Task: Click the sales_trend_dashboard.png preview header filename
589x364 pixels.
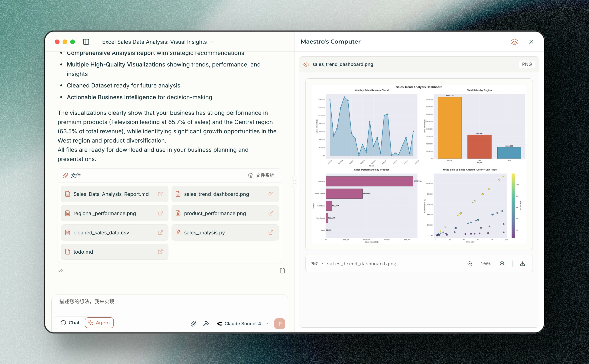Action: pyautogui.click(x=343, y=65)
